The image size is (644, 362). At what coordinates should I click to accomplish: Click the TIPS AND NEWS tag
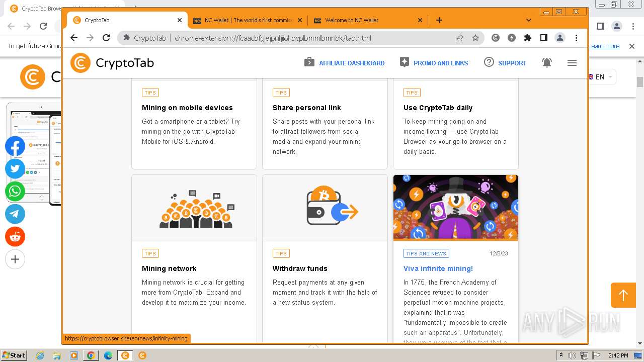point(426,253)
